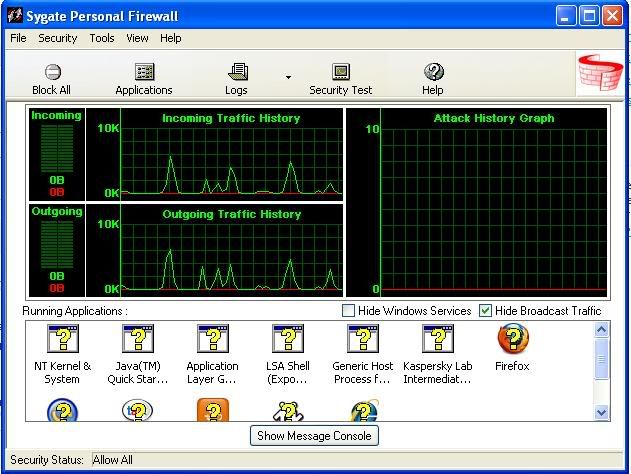
Task: Click the scroll up arrow in Running Applications
Action: [602, 330]
